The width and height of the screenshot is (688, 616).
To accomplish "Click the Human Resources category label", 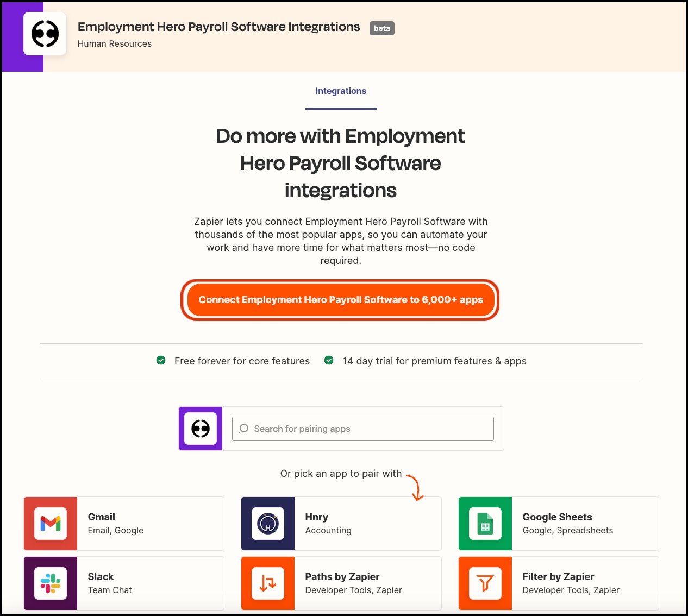I will 115,44.
